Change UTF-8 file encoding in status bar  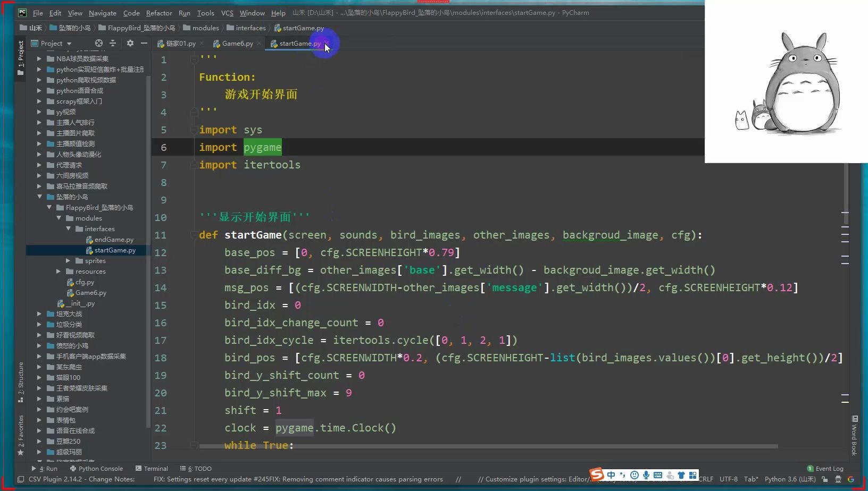[729, 479]
